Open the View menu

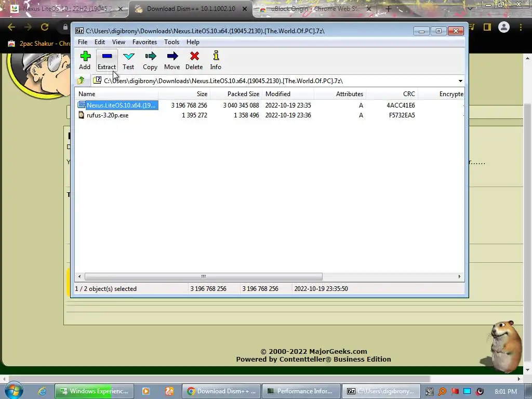point(119,42)
